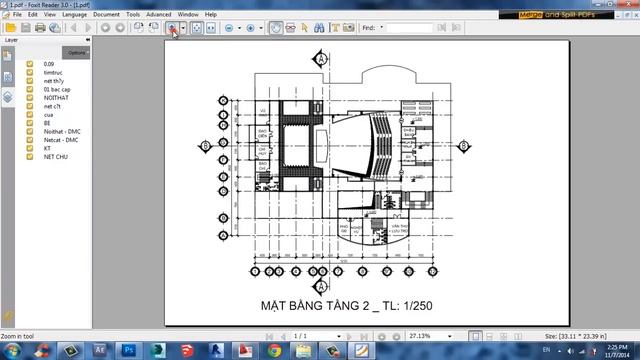This screenshot has height=360, width=640.
Task: Open the Help menu
Action: click(x=211, y=14)
